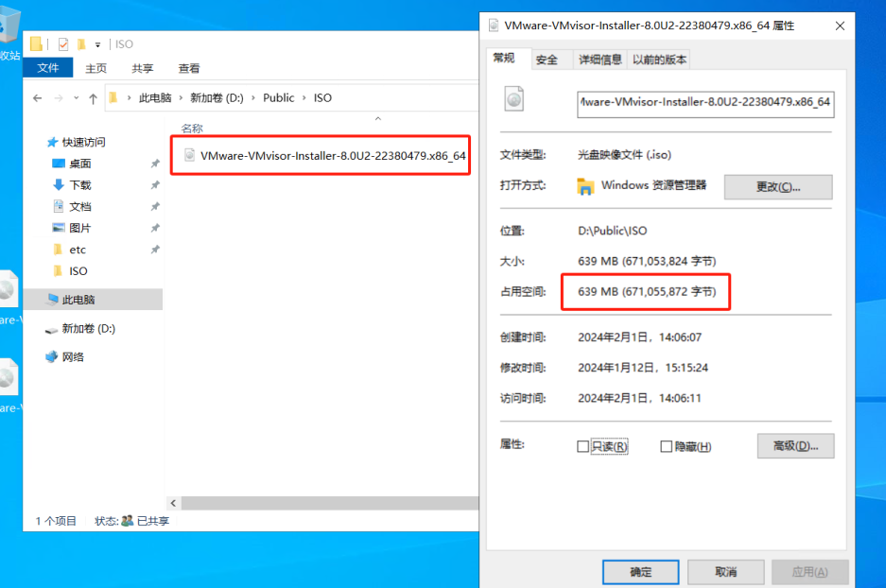Expand the recent locations dropdown arrow

coord(77,98)
